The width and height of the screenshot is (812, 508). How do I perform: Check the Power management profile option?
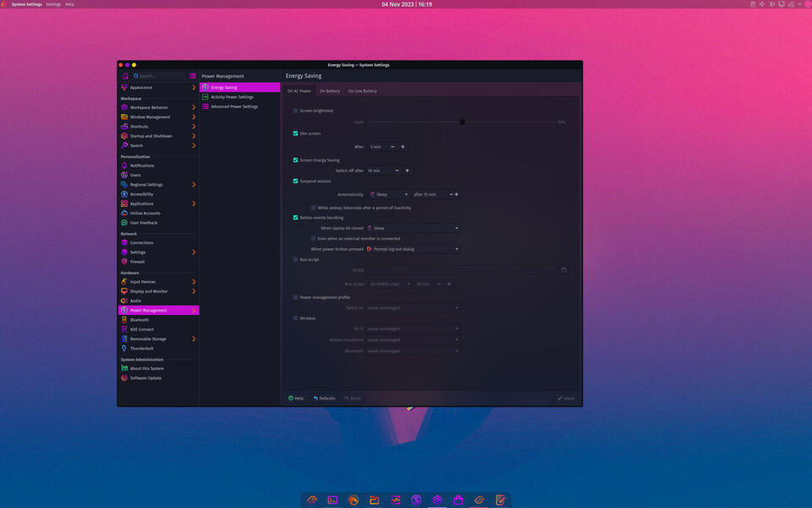coord(296,297)
